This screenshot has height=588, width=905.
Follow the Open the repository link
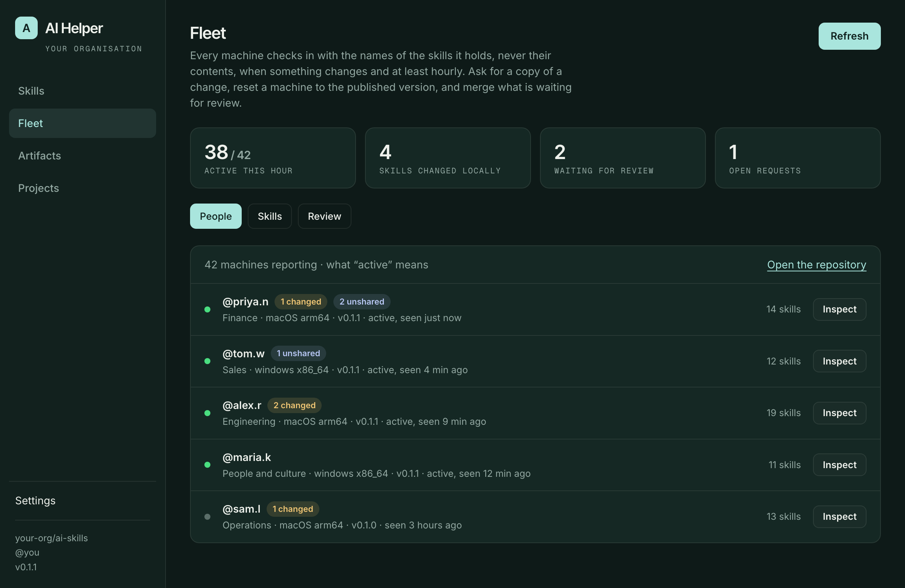pyautogui.click(x=816, y=265)
